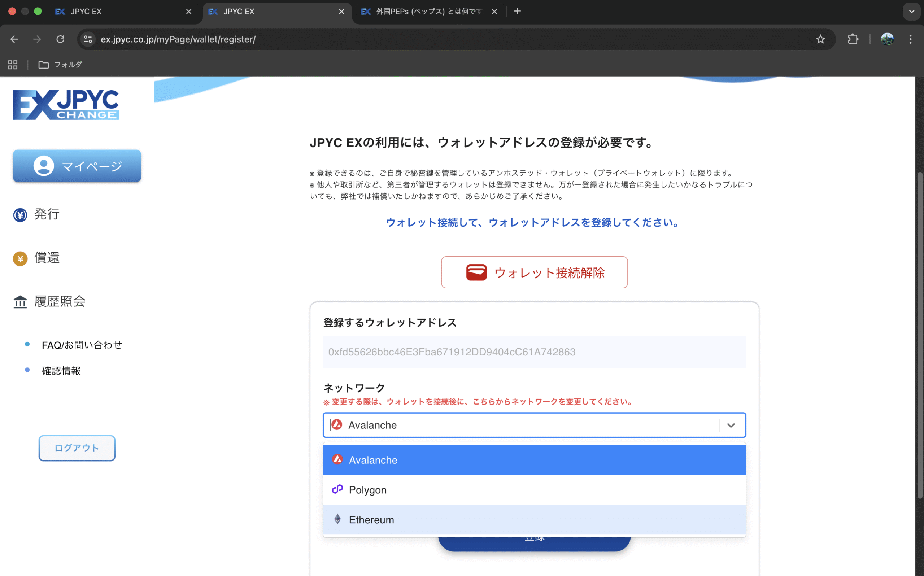Open Chrome profile avatar

[887, 39]
